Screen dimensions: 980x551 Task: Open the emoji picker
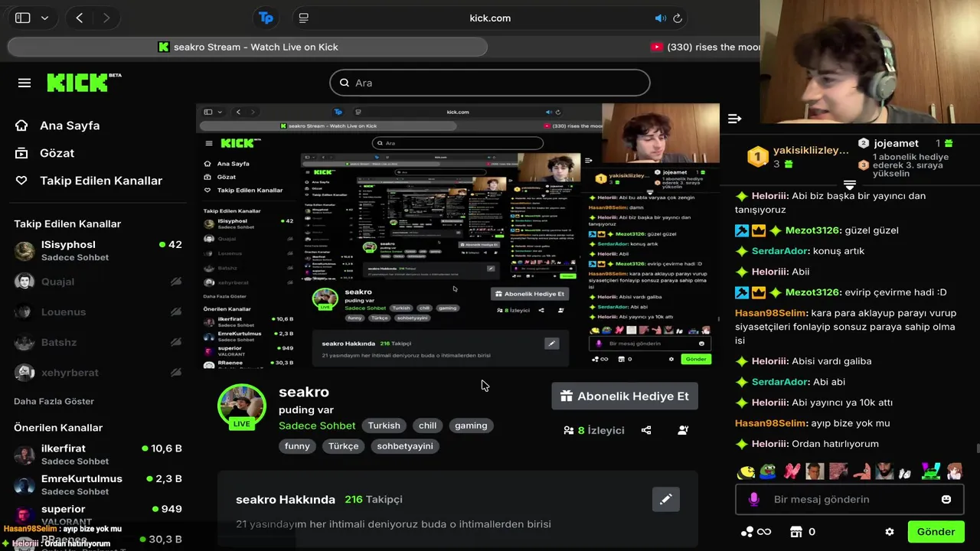pos(946,499)
